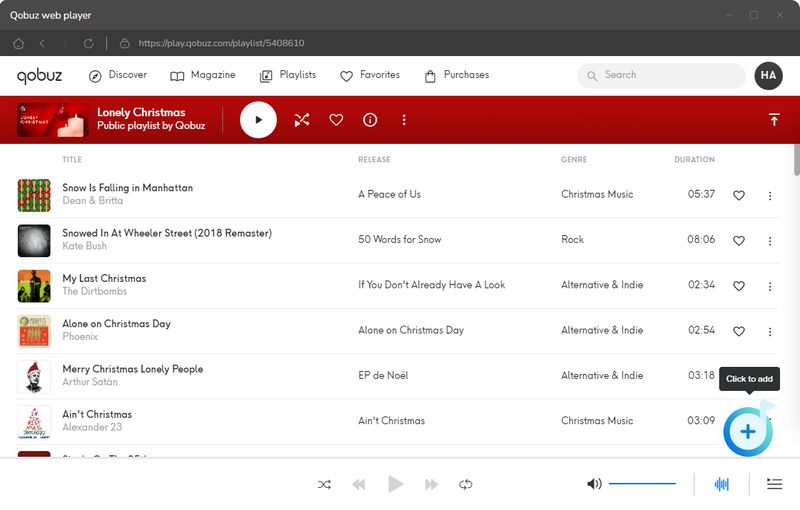
Task: Open the playlist header three-dot menu
Action: pyautogui.click(x=404, y=120)
